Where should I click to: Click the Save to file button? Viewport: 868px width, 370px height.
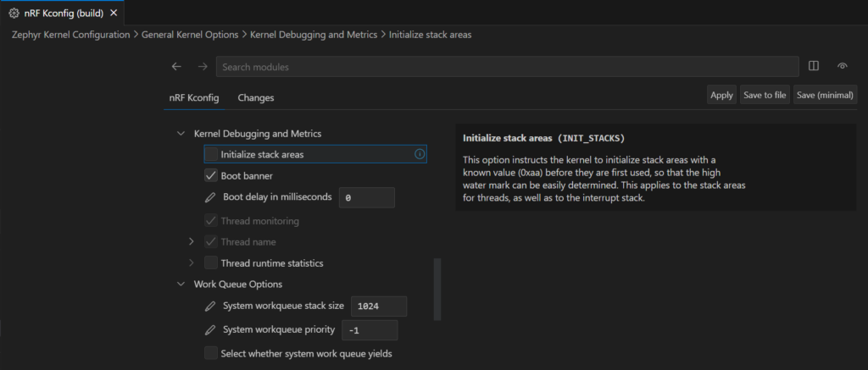(764, 95)
